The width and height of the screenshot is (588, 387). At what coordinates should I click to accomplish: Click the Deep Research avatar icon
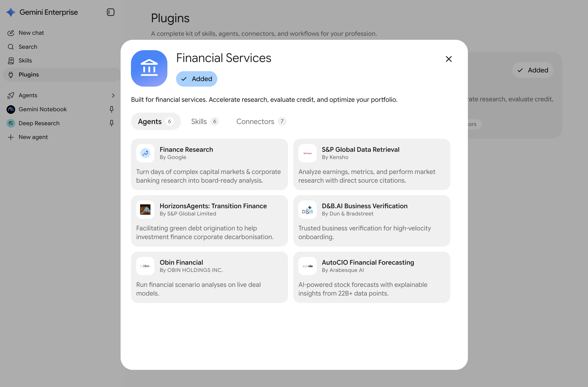pos(11,123)
